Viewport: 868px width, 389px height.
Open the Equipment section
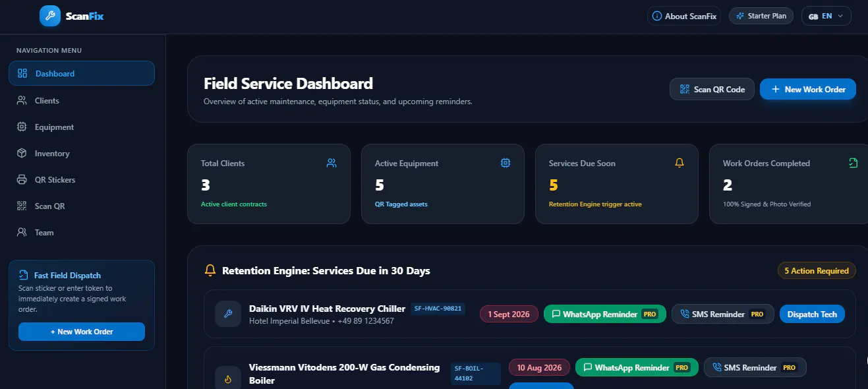coord(82,127)
